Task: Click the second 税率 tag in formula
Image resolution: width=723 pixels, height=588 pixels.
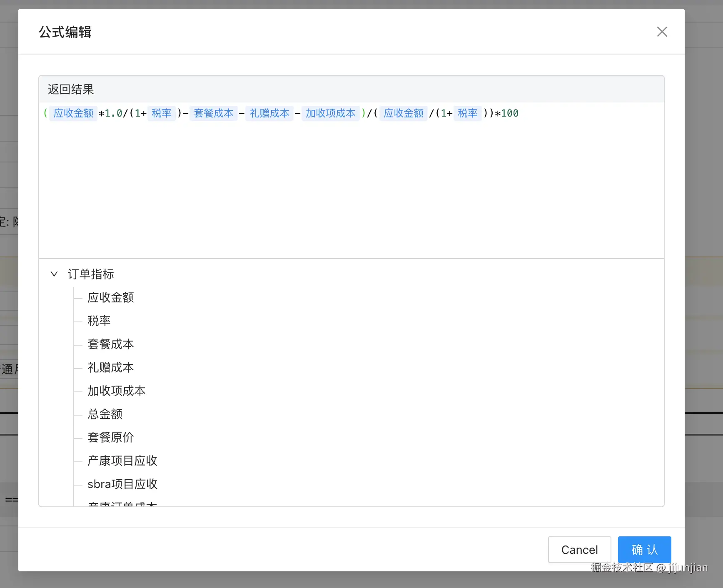Action: coord(468,113)
